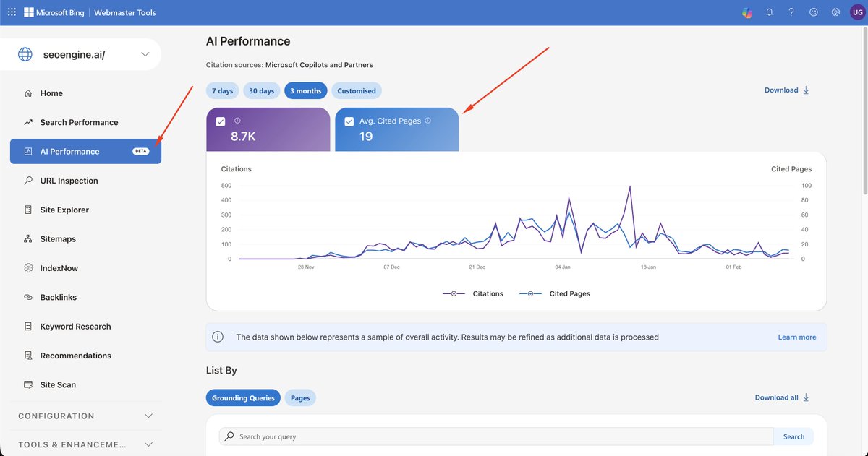Viewport: 868px width, 456px height.
Task: Click the Home house icon
Action: click(28, 93)
